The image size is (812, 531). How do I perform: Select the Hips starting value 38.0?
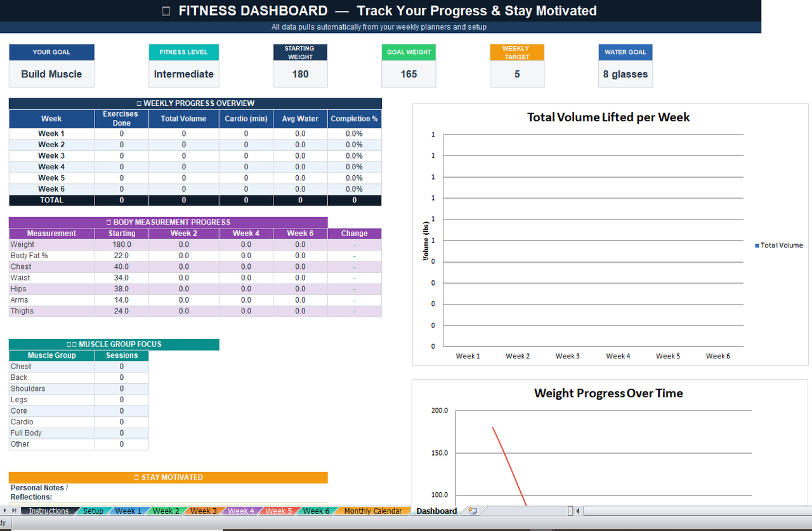pyautogui.click(x=122, y=289)
